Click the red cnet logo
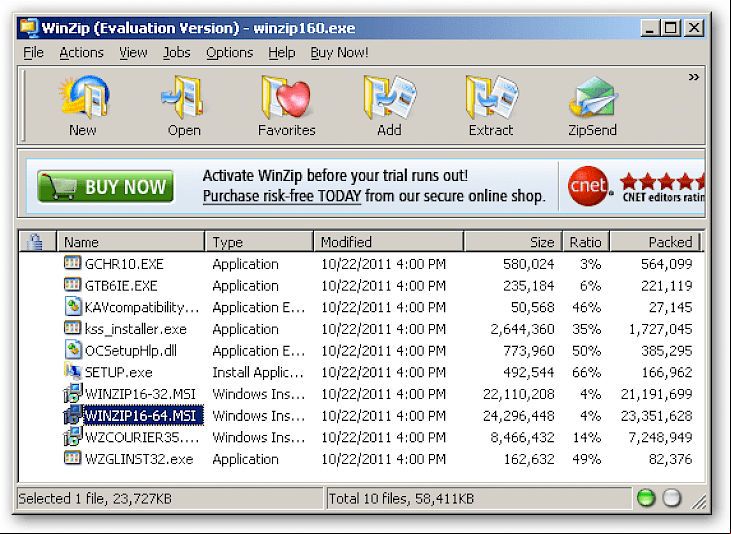This screenshot has width=731, height=534. pos(589,186)
